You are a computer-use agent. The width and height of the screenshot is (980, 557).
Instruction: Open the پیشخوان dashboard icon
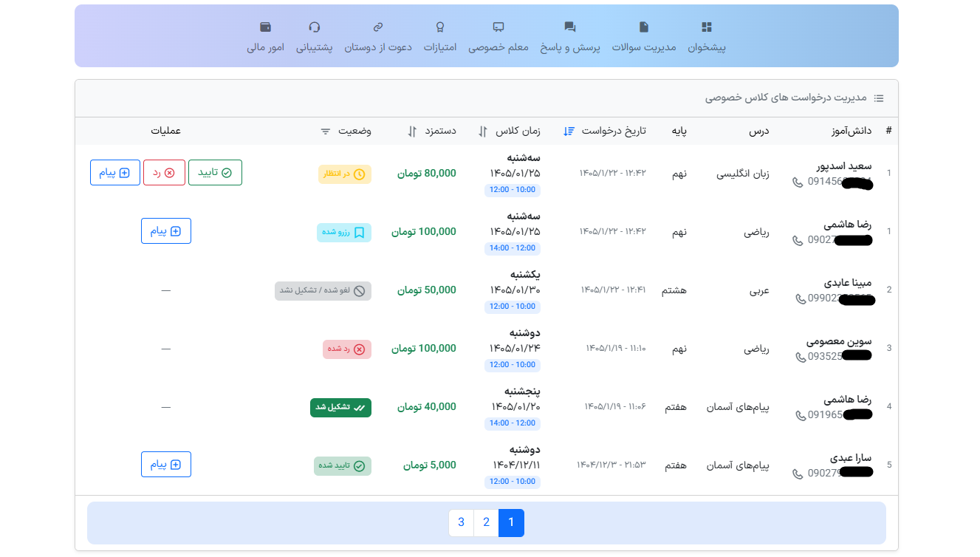point(707,27)
